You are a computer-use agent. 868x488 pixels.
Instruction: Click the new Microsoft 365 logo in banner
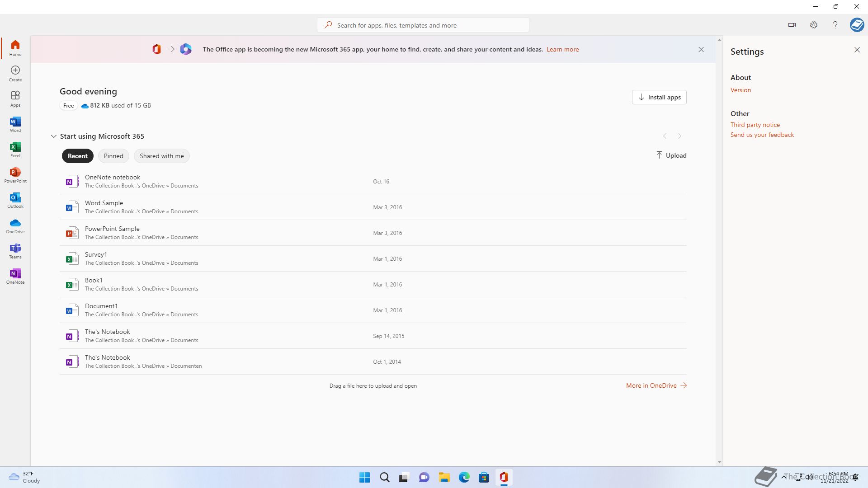186,49
